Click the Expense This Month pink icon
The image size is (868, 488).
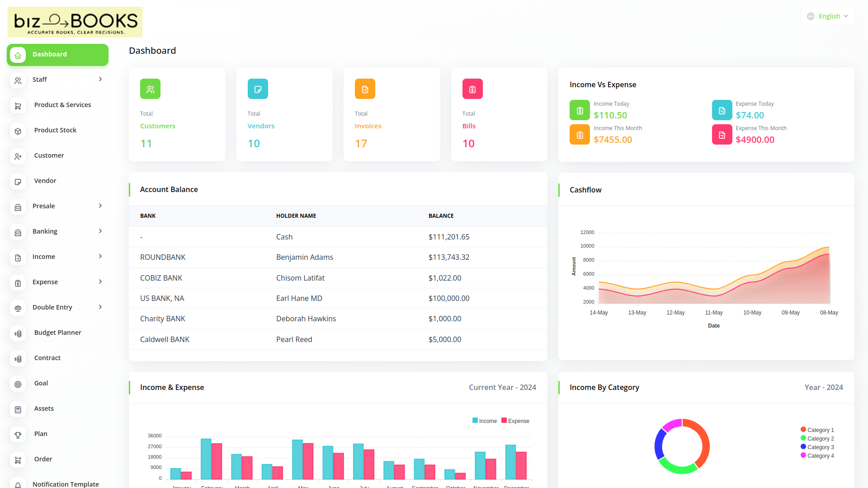click(x=722, y=135)
